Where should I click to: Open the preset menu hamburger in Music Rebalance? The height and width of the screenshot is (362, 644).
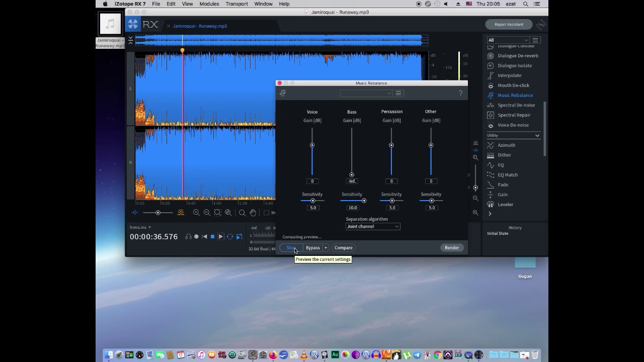[398, 93]
